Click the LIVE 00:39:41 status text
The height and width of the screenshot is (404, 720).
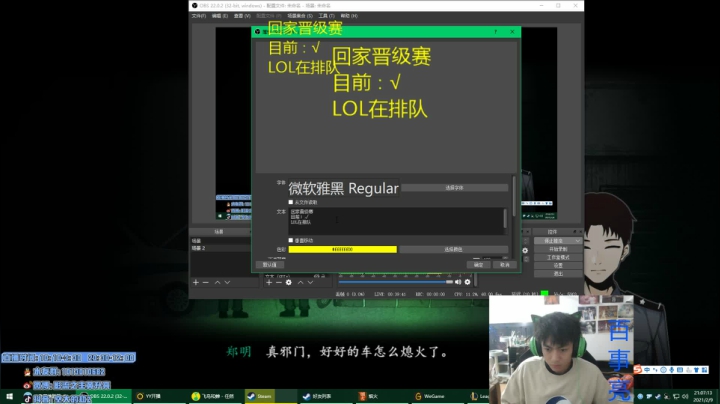[x=390, y=294]
